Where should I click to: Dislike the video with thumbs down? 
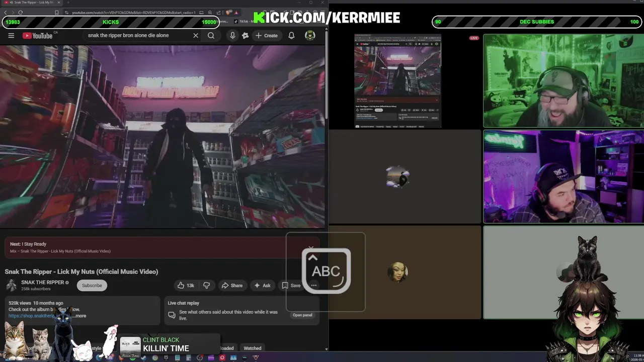point(206,286)
